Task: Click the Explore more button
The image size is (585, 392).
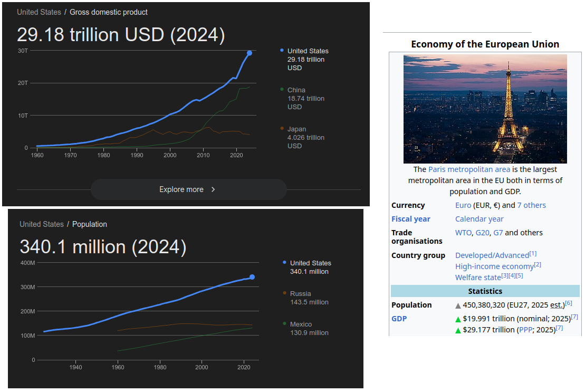Action: tap(188, 189)
